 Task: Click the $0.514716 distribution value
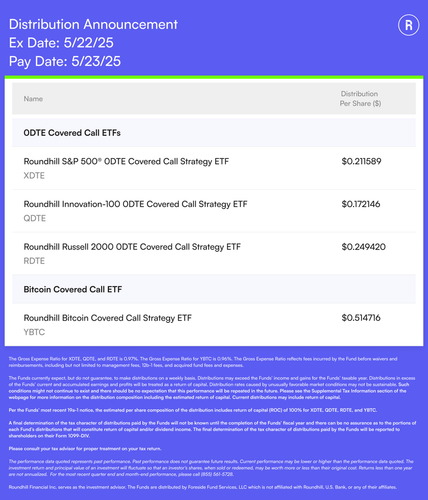pyautogui.click(x=361, y=318)
